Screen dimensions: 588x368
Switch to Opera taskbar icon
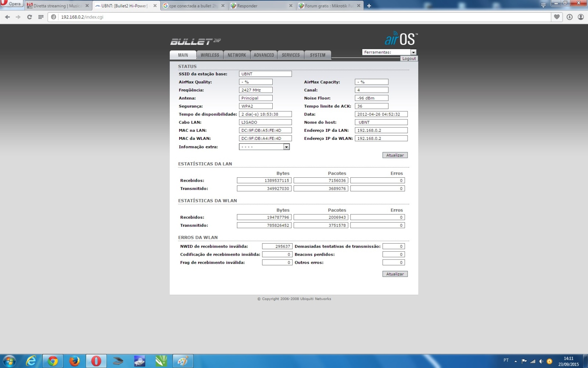tap(96, 361)
